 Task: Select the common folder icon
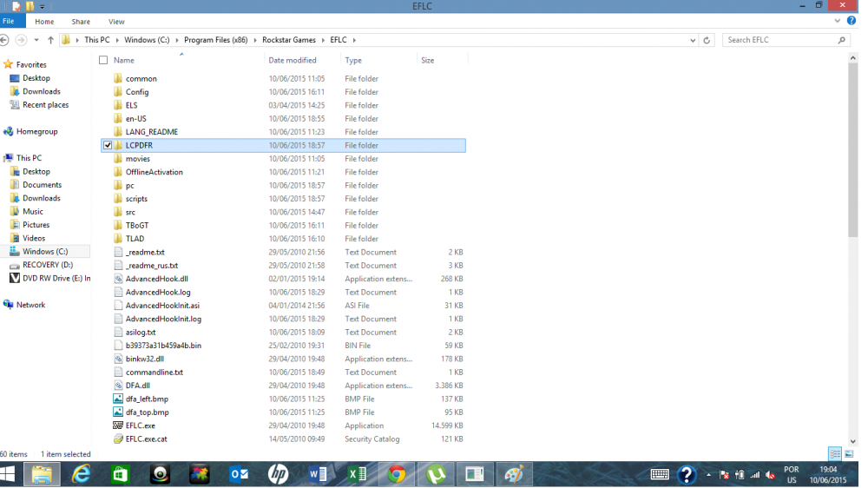[x=118, y=78]
